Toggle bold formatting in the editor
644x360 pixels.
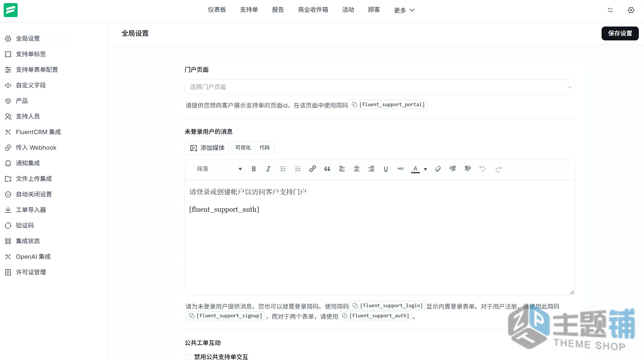[x=254, y=169]
